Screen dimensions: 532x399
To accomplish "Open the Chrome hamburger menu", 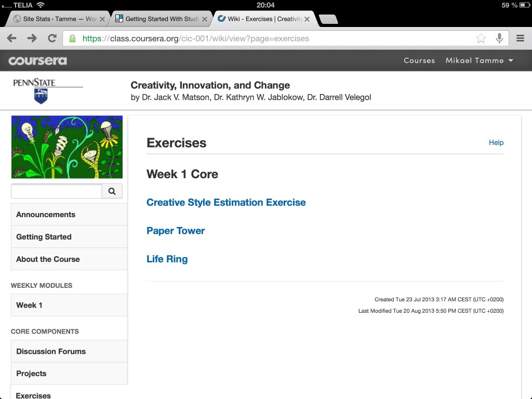I will pos(521,38).
